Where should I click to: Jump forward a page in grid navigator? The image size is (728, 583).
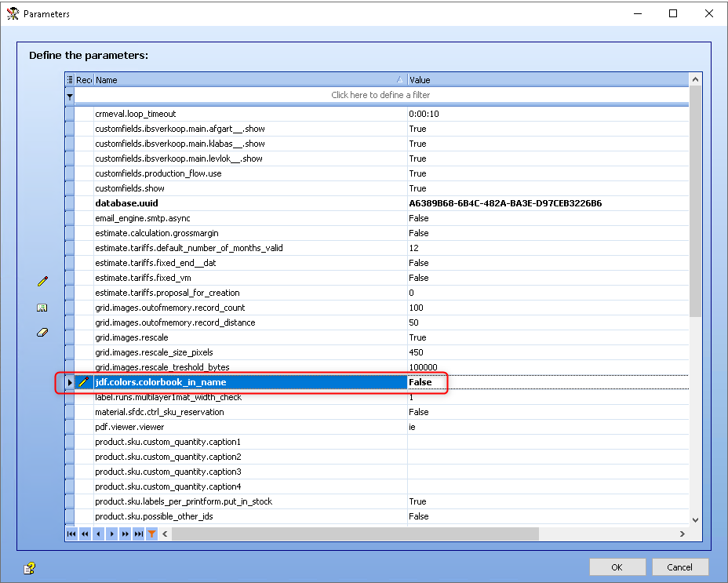click(125, 534)
